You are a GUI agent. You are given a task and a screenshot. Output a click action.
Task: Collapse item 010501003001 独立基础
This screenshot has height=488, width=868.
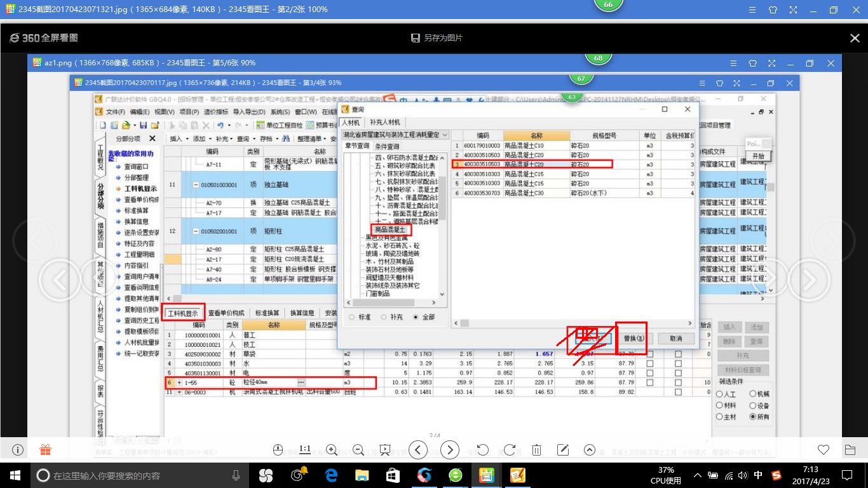[x=196, y=185]
